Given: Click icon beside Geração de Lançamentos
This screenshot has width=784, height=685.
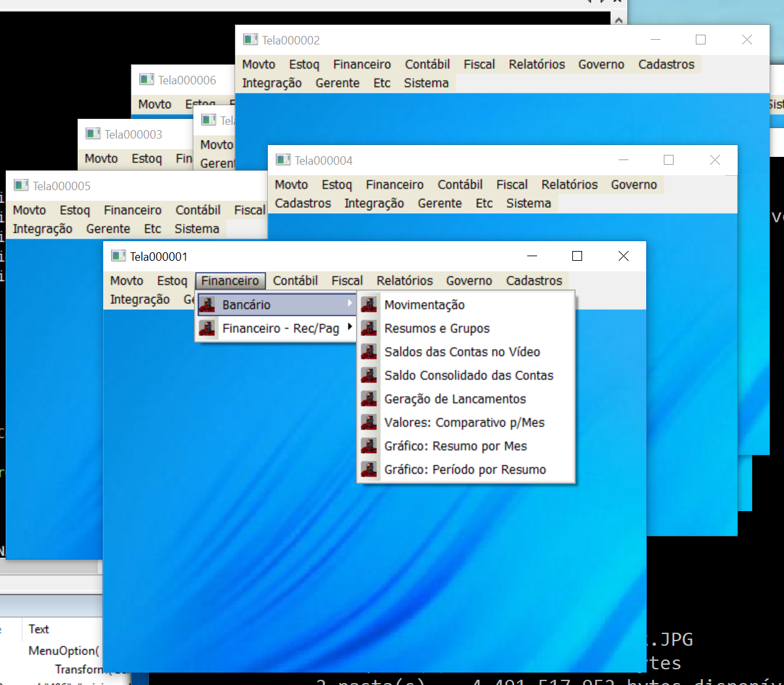Looking at the screenshot, I should pyautogui.click(x=369, y=399).
